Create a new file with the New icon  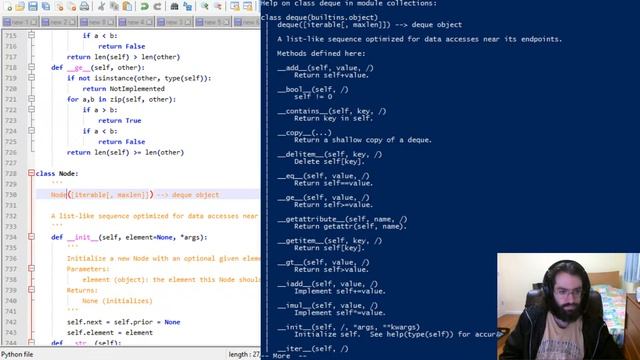tap(7, 6)
